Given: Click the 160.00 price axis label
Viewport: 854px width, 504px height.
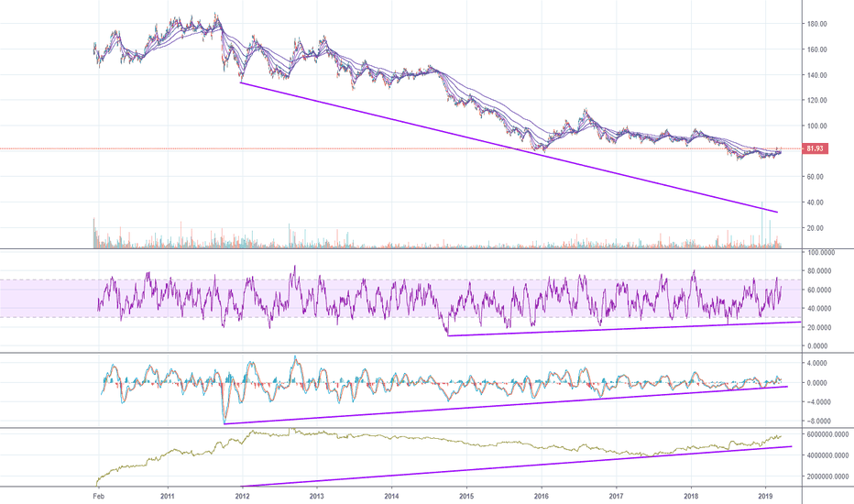Looking at the screenshot, I should point(817,49).
